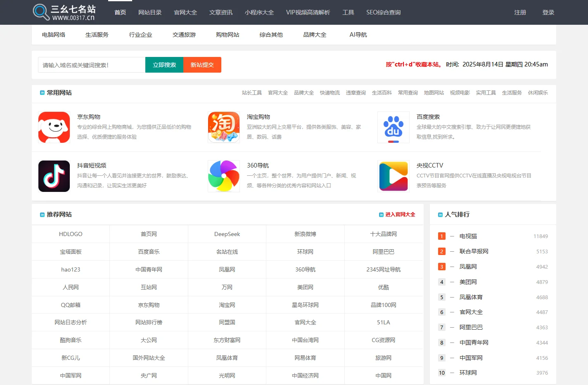
Task: Click the 进入官网大全 link
Action: [x=400, y=215]
